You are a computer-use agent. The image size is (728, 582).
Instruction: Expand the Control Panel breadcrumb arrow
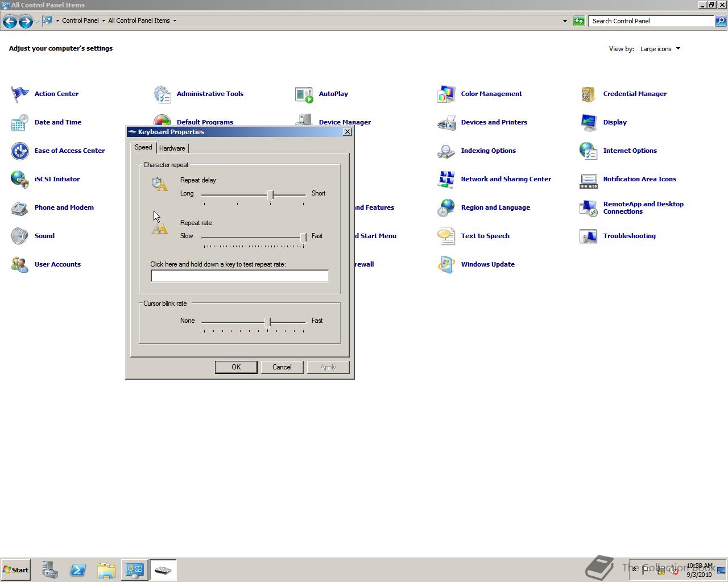[x=104, y=21]
